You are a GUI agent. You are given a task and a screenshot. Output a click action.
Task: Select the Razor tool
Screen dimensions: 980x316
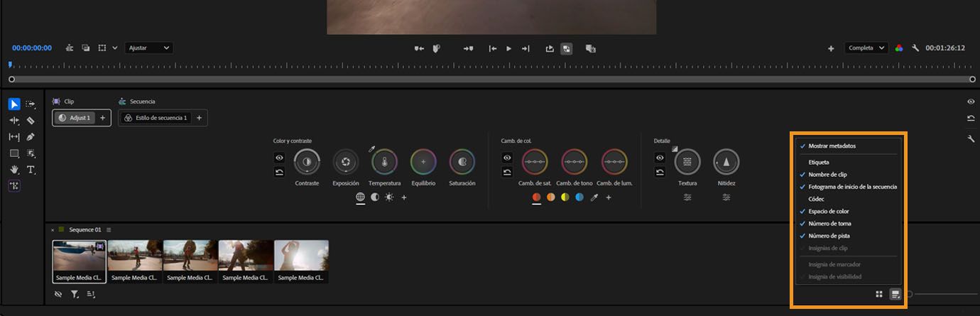[31, 121]
